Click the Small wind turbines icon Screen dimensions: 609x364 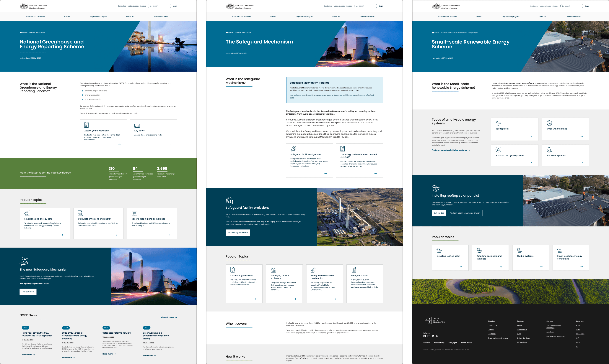(549, 123)
